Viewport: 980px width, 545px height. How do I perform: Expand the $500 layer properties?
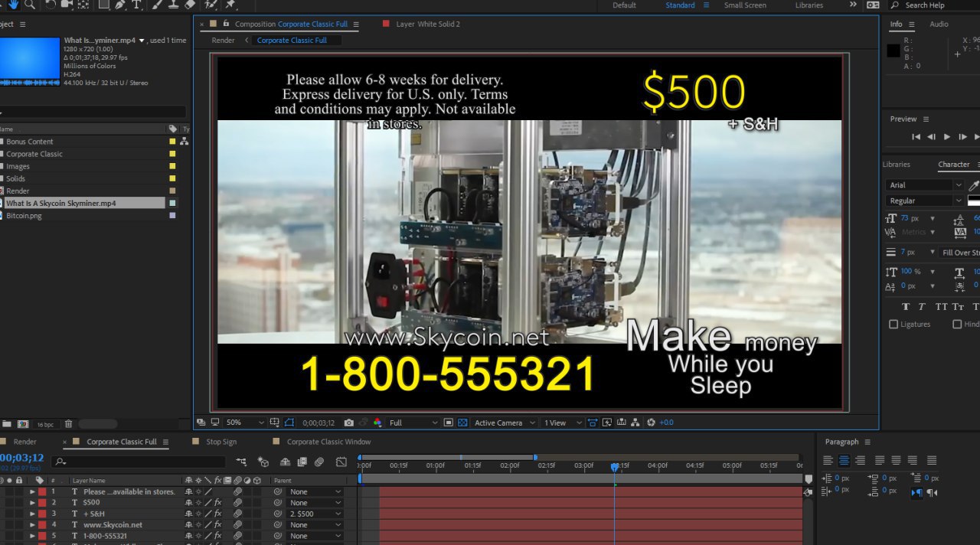[x=32, y=503]
